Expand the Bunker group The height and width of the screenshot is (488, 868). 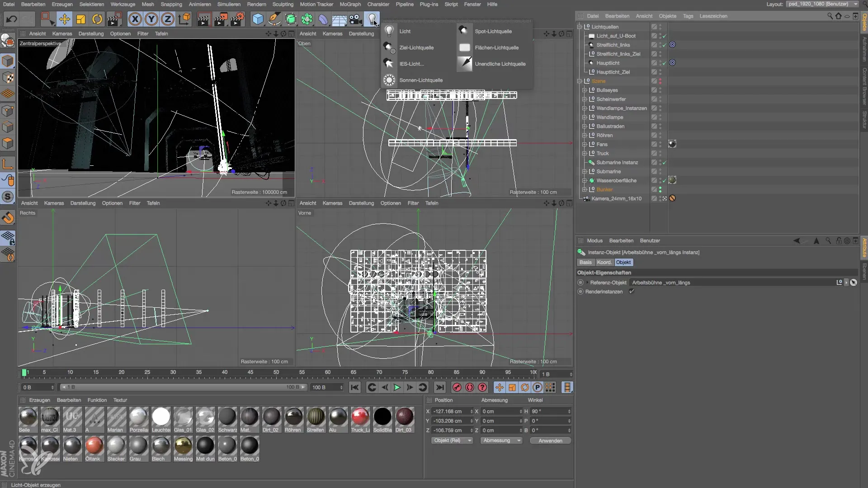coord(585,189)
